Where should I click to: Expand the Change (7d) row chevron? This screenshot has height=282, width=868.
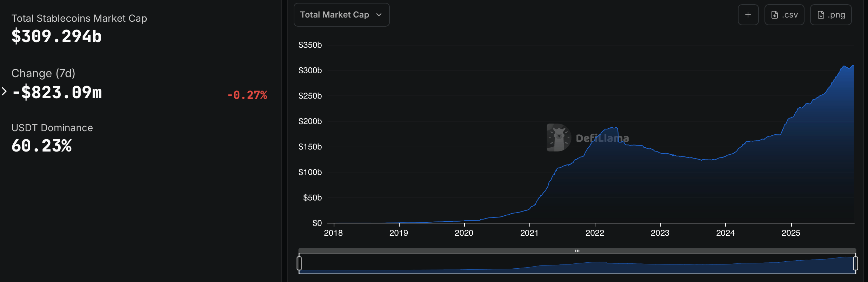click(x=4, y=92)
